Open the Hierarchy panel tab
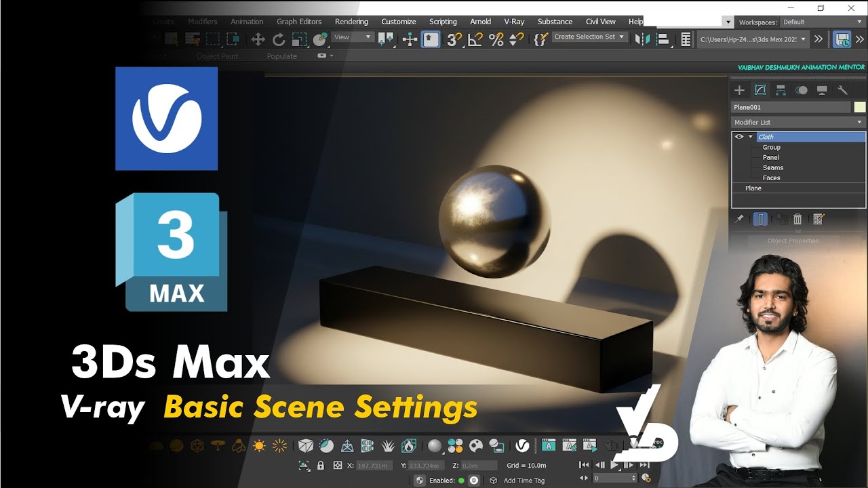Viewport: 868px width, 488px height. coord(781,90)
